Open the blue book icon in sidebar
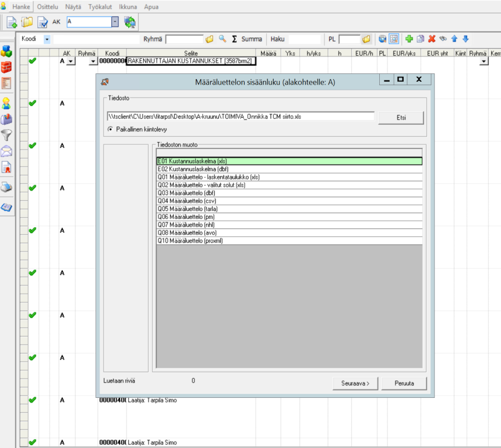 click(6, 207)
